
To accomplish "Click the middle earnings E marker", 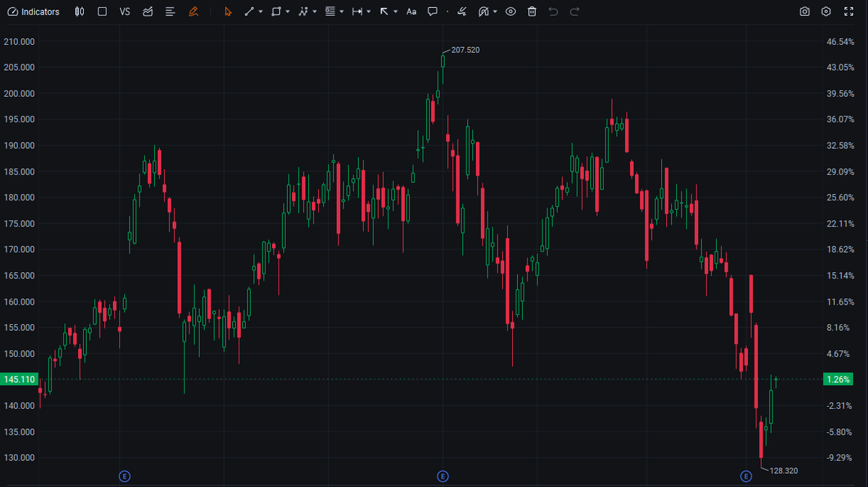I will pyautogui.click(x=443, y=476).
